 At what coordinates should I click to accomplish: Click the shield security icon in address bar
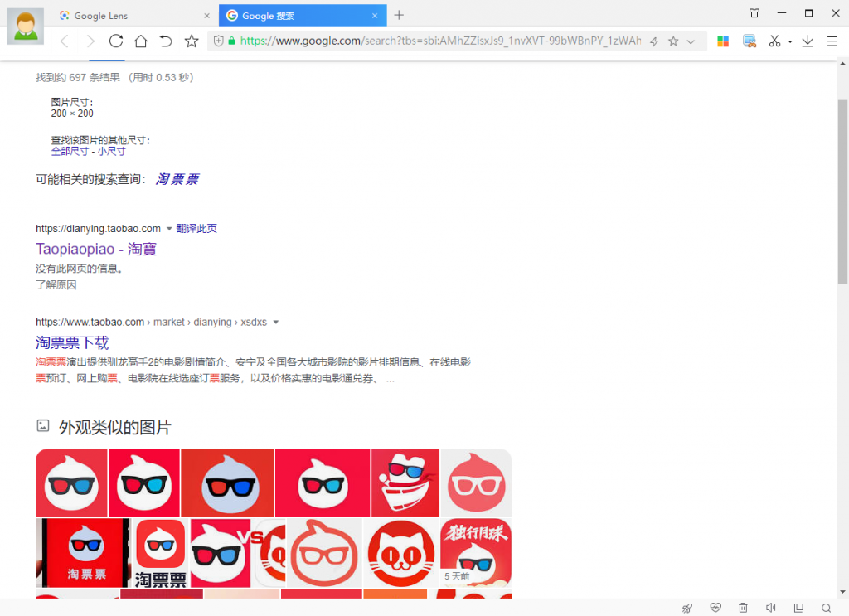pyautogui.click(x=218, y=41)
